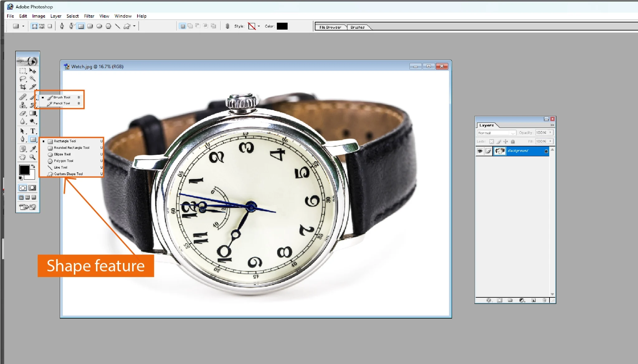Viewport: 638px width, 364px height.
Task: Select the Slice tool
Action: point(33,87)
